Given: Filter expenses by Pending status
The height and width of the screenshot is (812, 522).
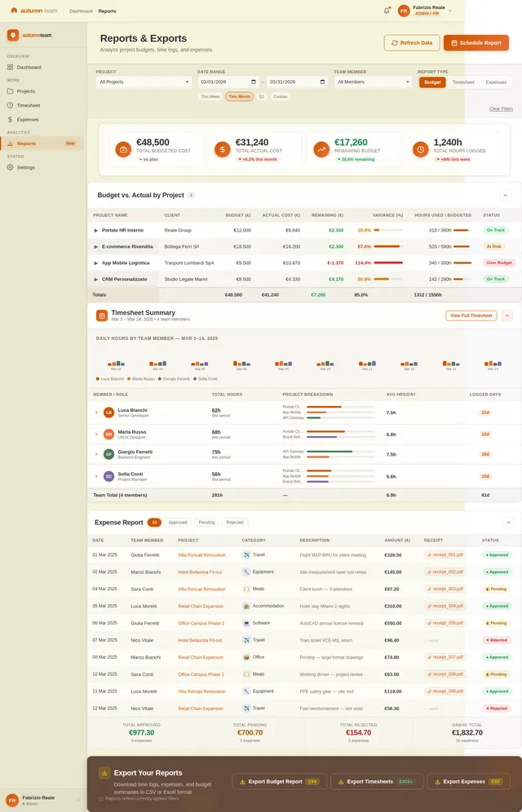Looking at the screenshot, I should (x=206, y=522).
